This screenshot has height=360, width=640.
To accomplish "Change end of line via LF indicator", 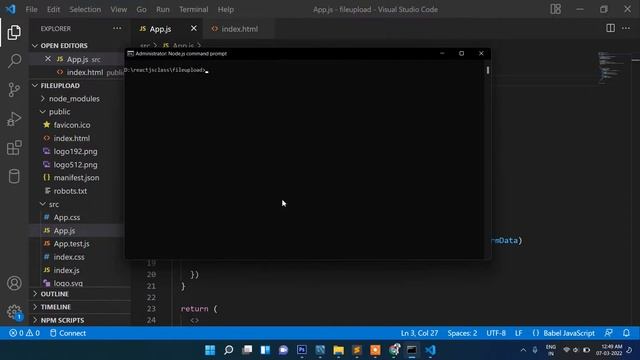I will [x=518, y=333].
